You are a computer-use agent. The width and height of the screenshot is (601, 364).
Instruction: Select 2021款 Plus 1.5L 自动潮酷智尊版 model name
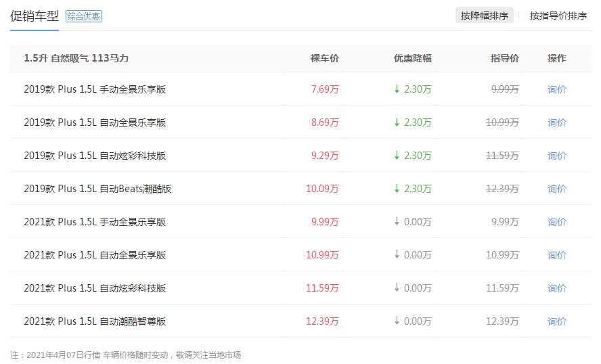pos(95,321)
